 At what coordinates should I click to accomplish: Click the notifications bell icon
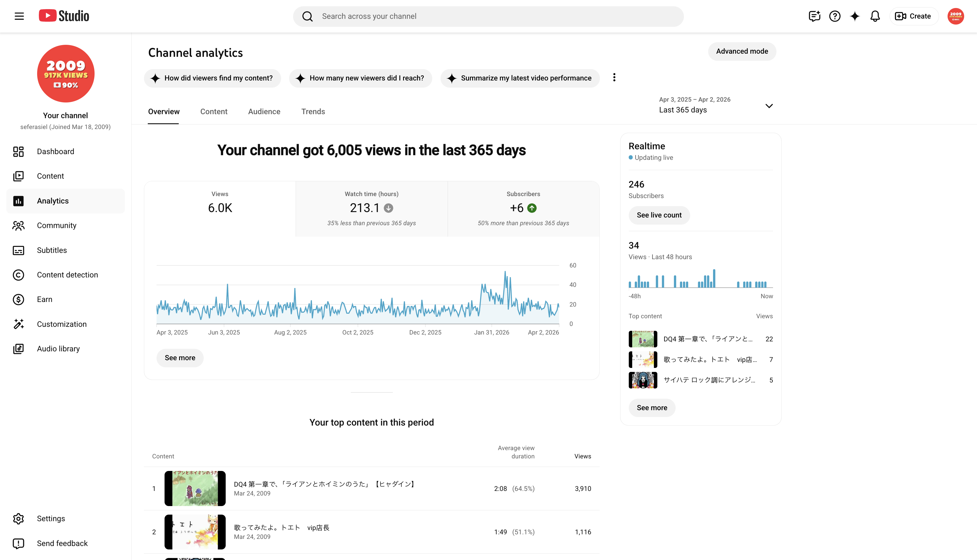tap(875, 16)
